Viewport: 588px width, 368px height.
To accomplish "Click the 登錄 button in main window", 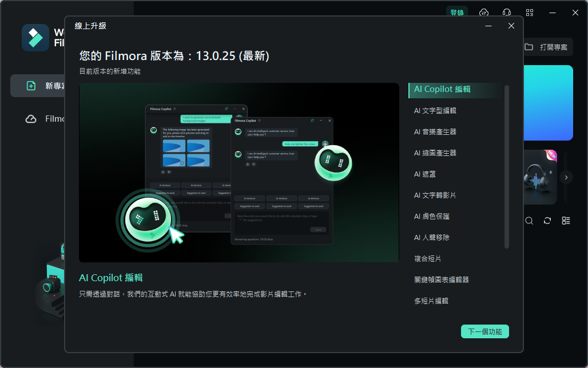I will point(457,13).
